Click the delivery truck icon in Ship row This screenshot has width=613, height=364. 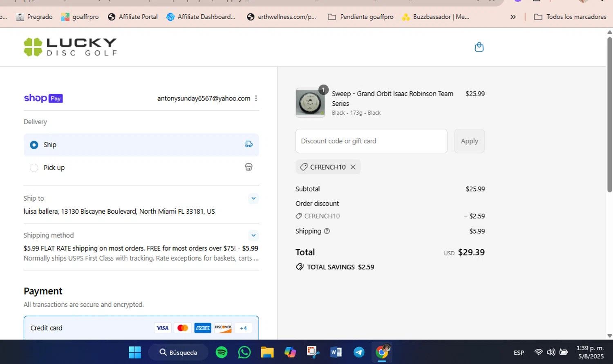248,144
